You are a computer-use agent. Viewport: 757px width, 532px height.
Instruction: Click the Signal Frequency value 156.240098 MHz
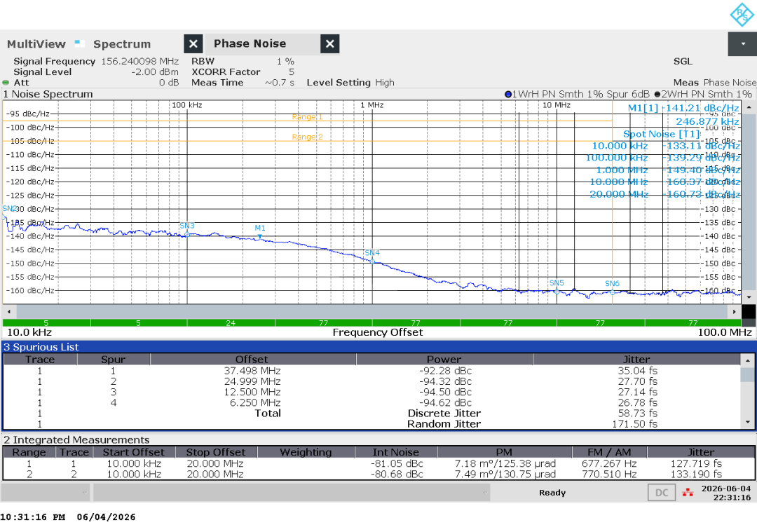coord(139,61)
